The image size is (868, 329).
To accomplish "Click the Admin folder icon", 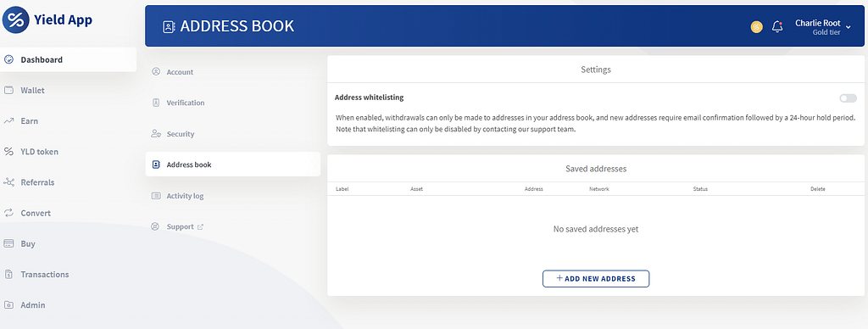I will click(x=8, y=304).
